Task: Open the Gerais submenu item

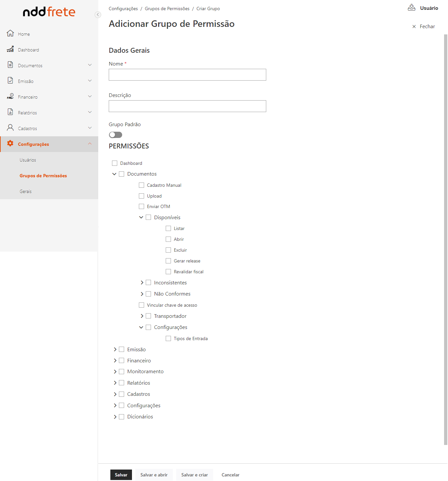Action: 26,191
